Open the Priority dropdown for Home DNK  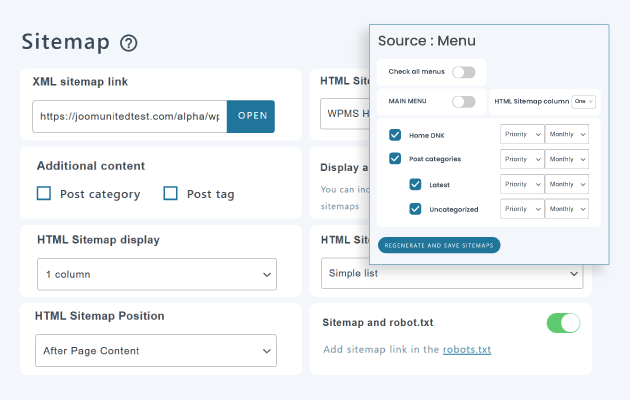point(521,134)
